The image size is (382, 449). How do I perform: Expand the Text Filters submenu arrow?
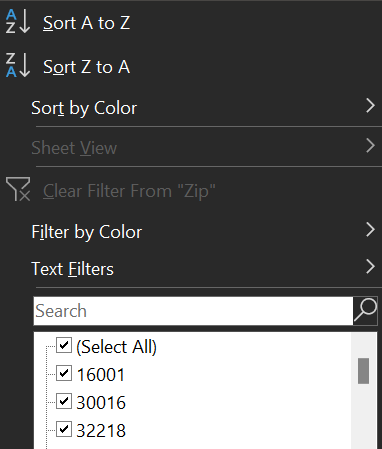tap(370, 267)
